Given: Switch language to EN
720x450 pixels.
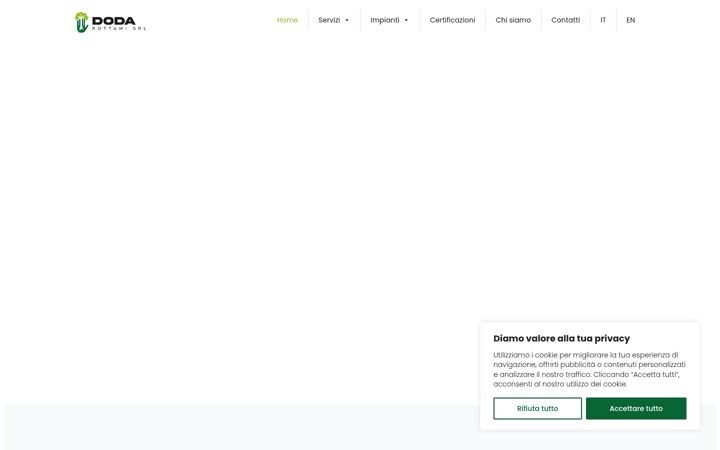Looking at the screenshot, I should (630, 20).
